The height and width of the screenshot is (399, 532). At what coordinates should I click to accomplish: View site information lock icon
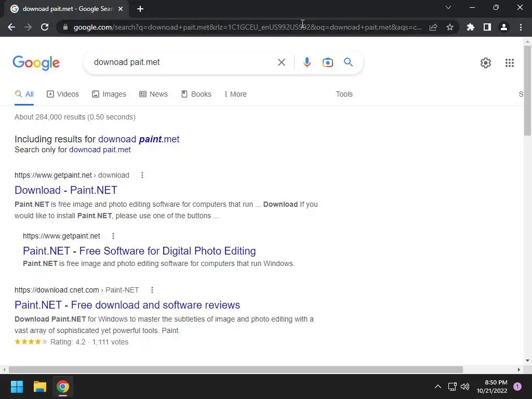65,27
